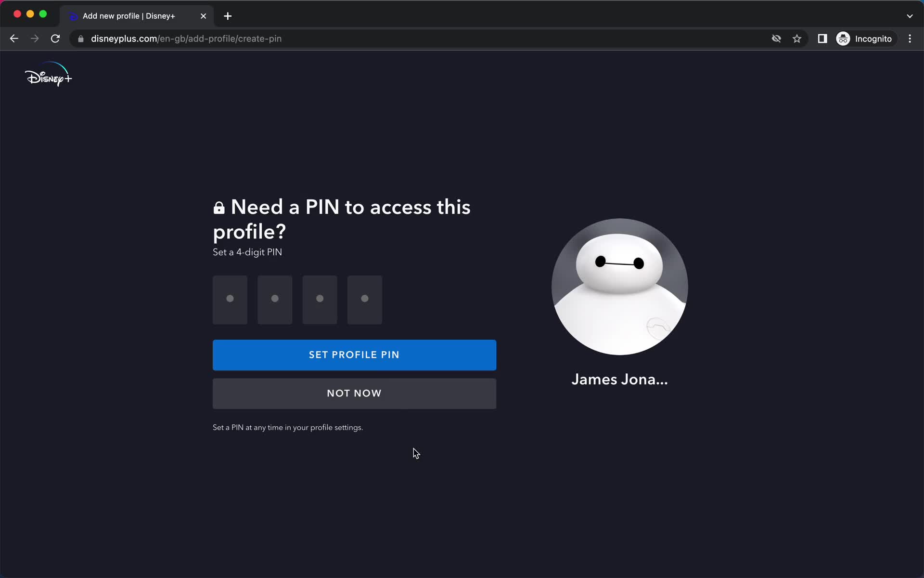Open a new browser tab
Screen dimensions: 924x578
pos(228,16)
